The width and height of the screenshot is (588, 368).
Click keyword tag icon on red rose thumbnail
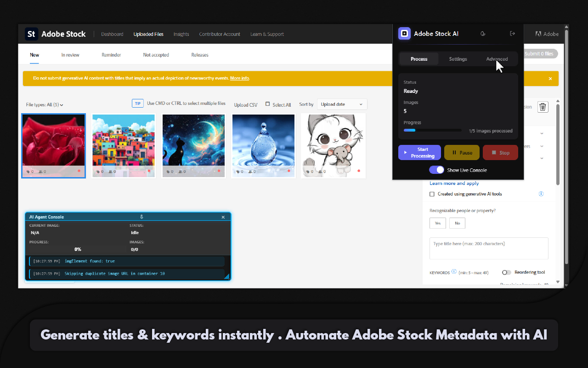tap(28, 172)
